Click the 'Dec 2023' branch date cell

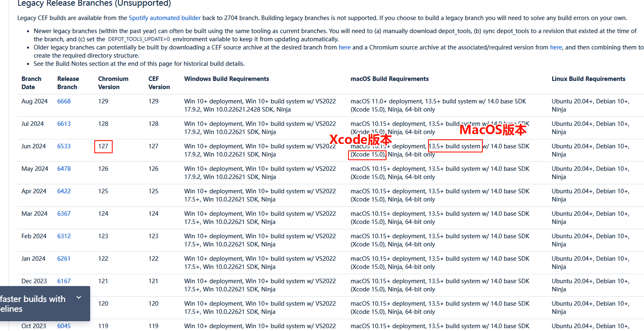[34, 281]
